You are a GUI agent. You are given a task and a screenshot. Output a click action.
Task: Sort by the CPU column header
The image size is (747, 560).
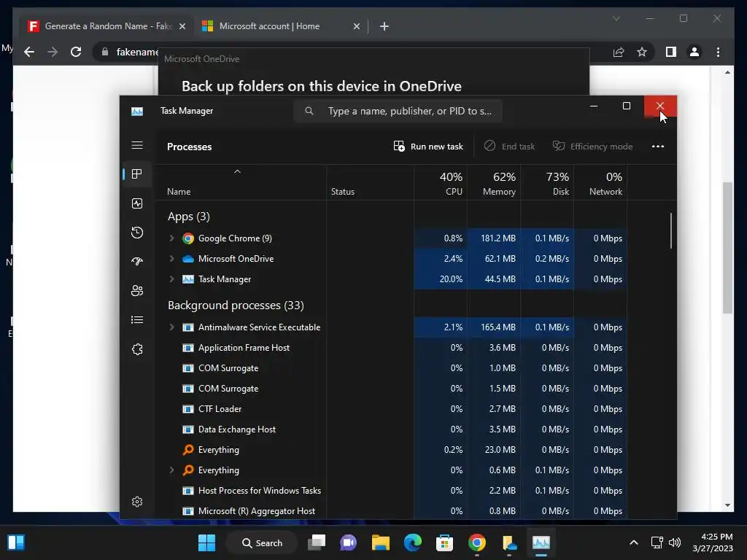tap(441, 183)
